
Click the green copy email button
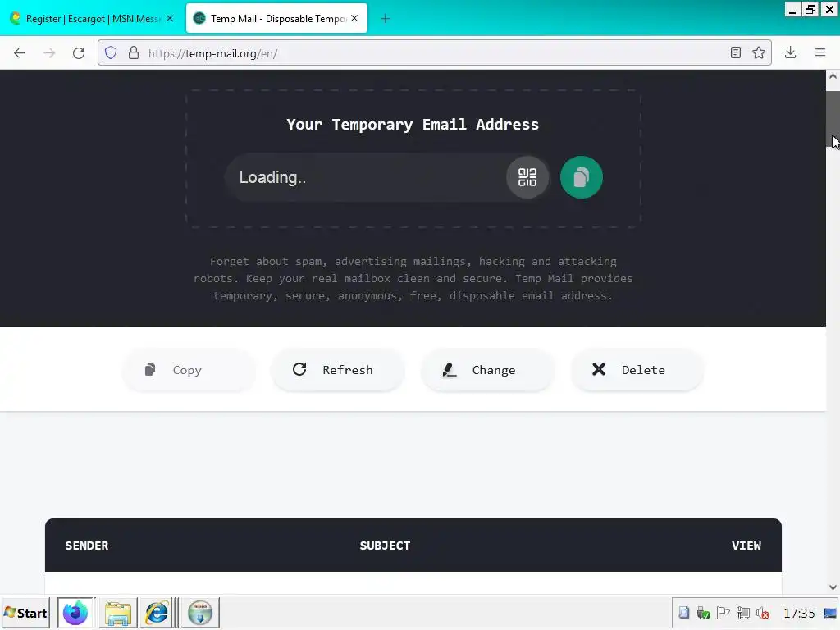582,177
